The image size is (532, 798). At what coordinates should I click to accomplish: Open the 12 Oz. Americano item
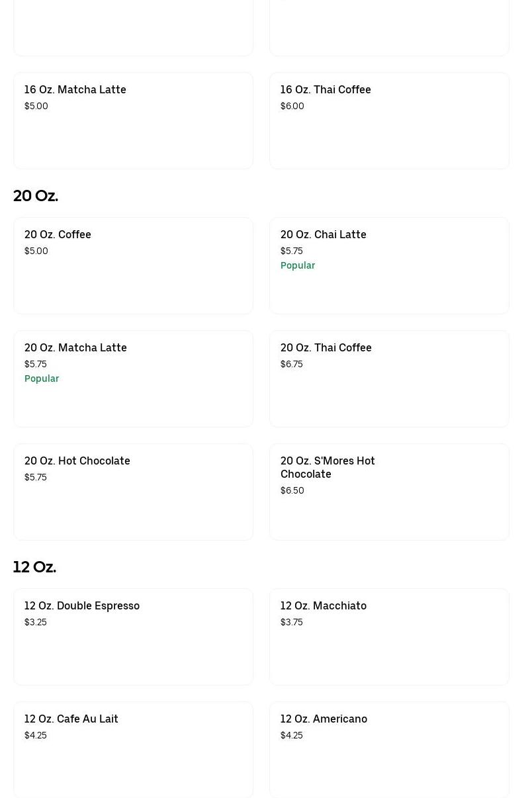point(389,750)
